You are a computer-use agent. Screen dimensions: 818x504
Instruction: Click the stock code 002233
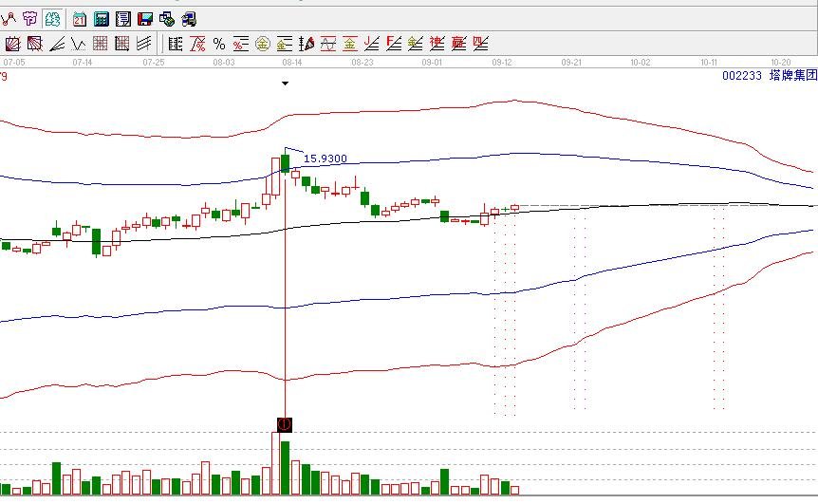point(742,76)
